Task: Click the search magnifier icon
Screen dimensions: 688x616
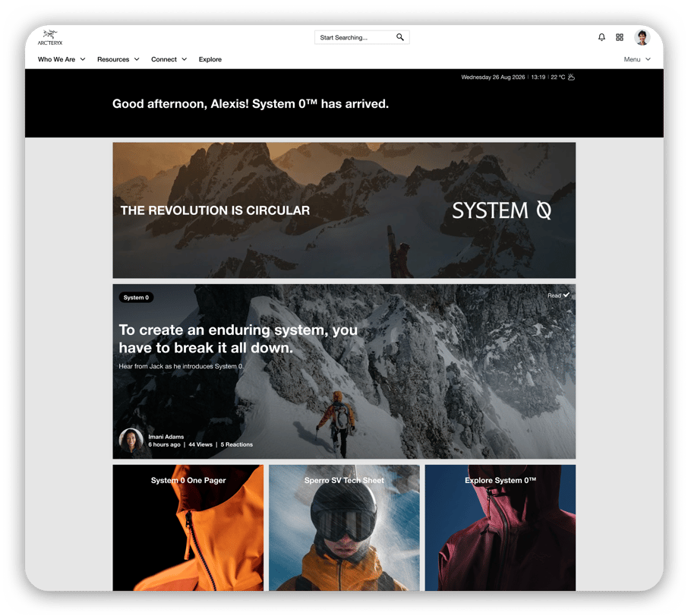Action: point(399,37)
